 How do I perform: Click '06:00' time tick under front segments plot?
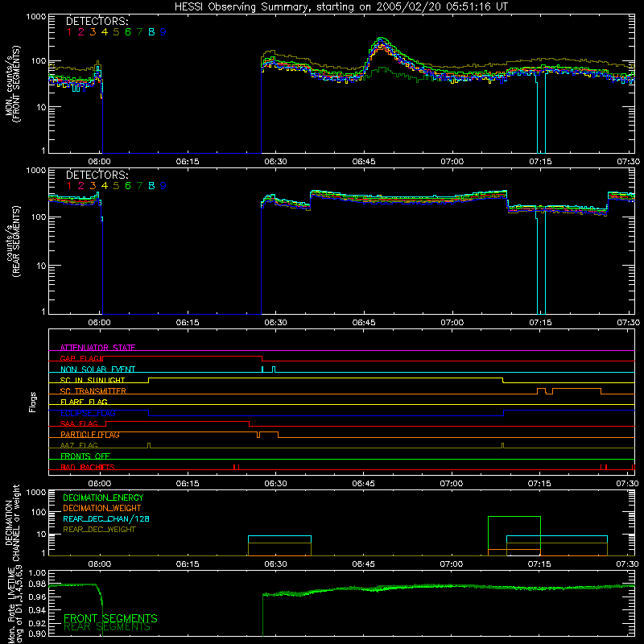[x=99, y=162]
